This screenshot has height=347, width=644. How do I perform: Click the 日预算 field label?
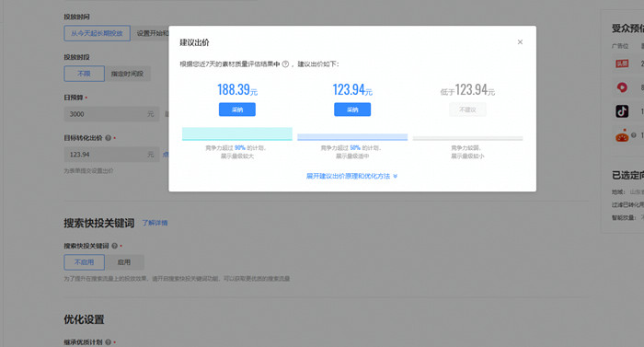point(73,98)
